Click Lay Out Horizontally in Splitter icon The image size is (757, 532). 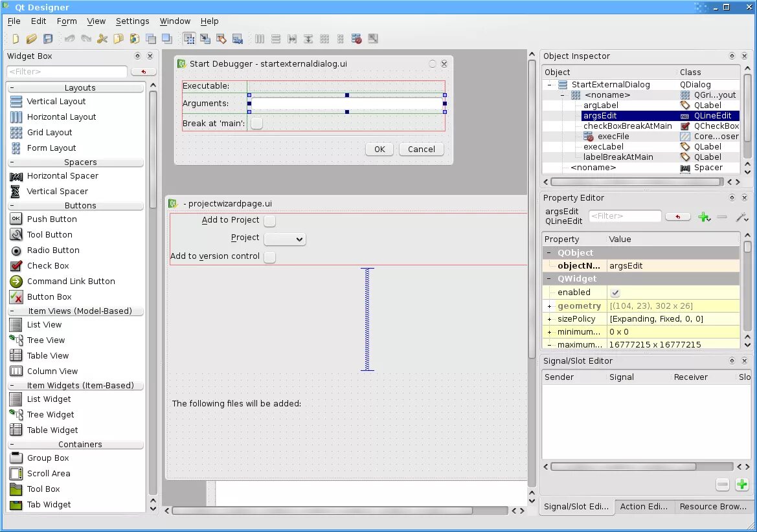tap(292, 39)
